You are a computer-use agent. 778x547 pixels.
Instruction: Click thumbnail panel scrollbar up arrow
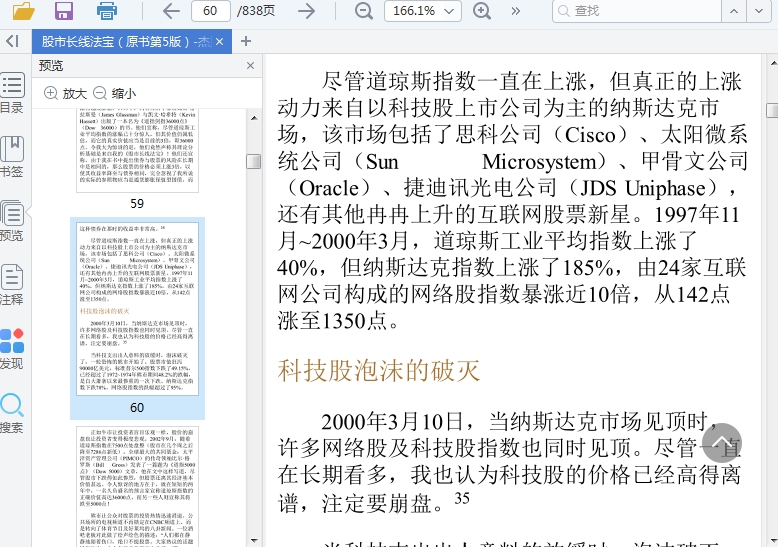click(x=254, y=118)
